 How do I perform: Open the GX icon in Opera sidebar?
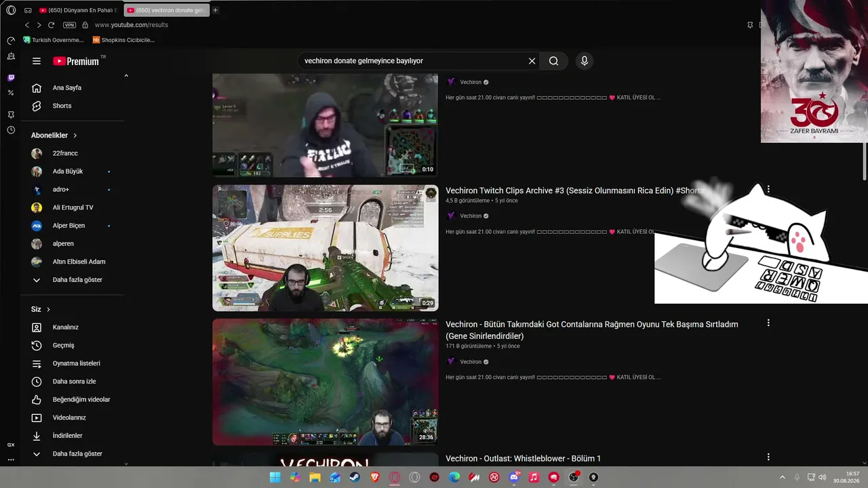click(x=11, y=445)
